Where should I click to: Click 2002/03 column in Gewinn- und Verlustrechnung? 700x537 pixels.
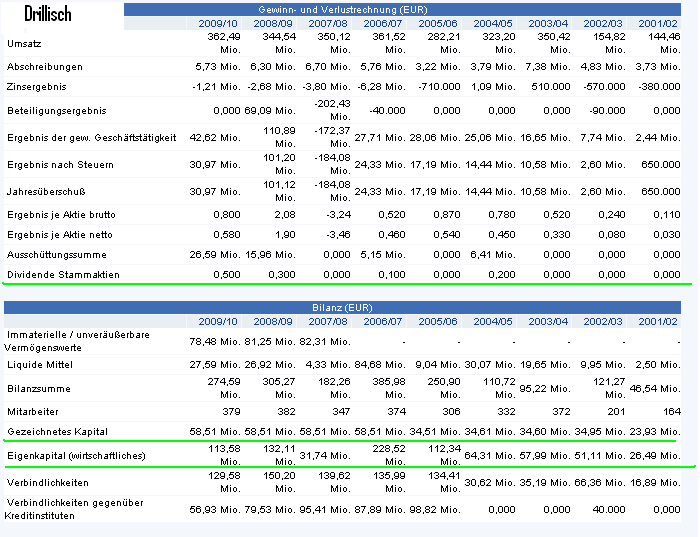click(x=603, y=23)
